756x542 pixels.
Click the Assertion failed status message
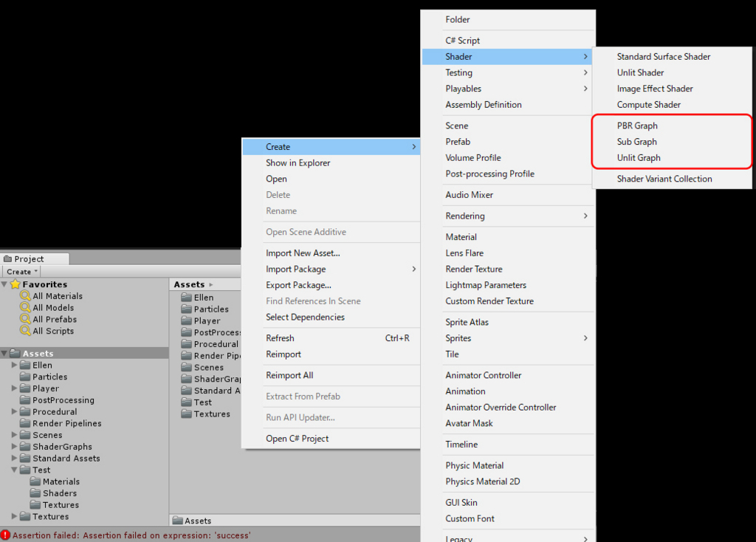tap(131, 535)
